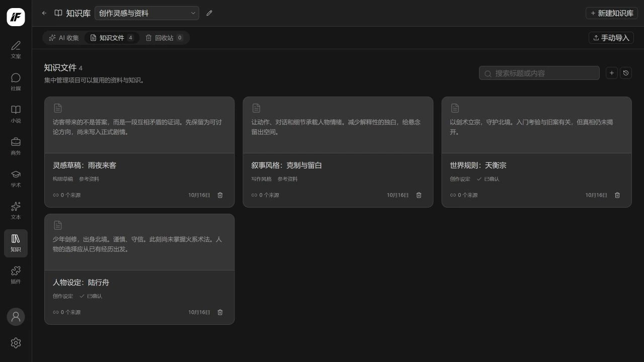Image resolution: width=644 pixels, height=362 pixels.
Task: Click the 手动导入 button
Action: pos(611,38)
